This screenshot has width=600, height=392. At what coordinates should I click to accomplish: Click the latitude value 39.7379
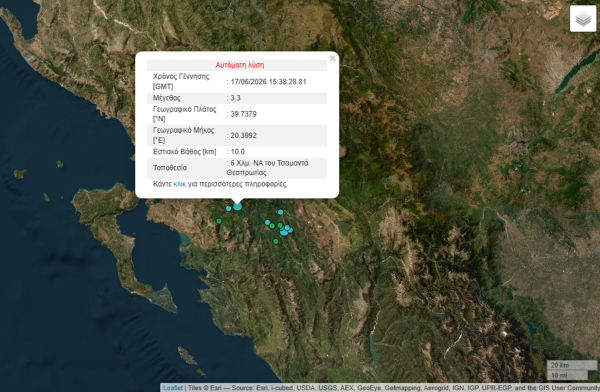tap(243, 114)
